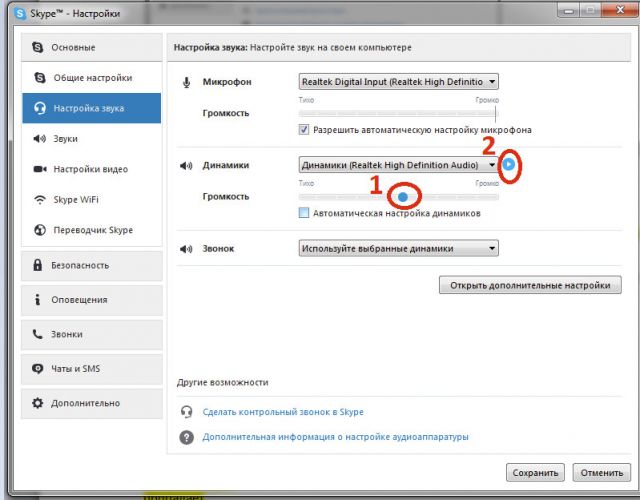
Task: Click the phone handset icon beside Звонки
Action: (x=37, y=334)
